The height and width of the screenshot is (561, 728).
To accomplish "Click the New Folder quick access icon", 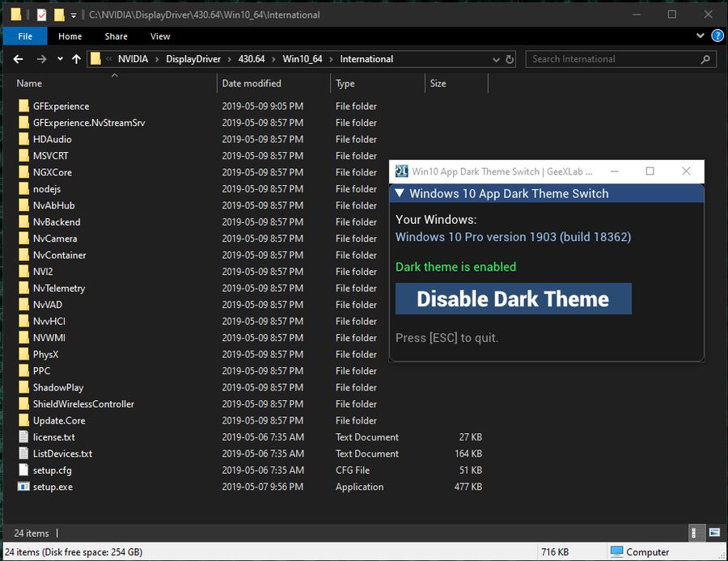I will pyautogui.click(x=59, y=15).
